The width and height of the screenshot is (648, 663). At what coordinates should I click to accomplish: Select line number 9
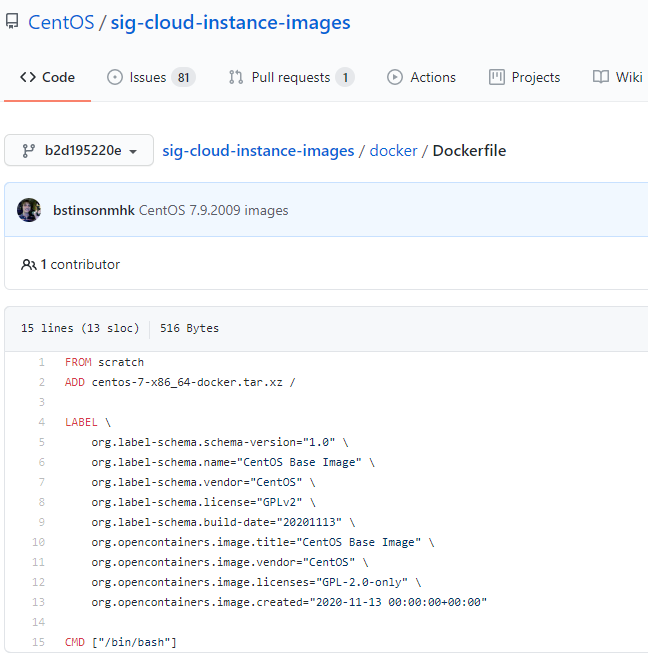(x=41, y=522)
